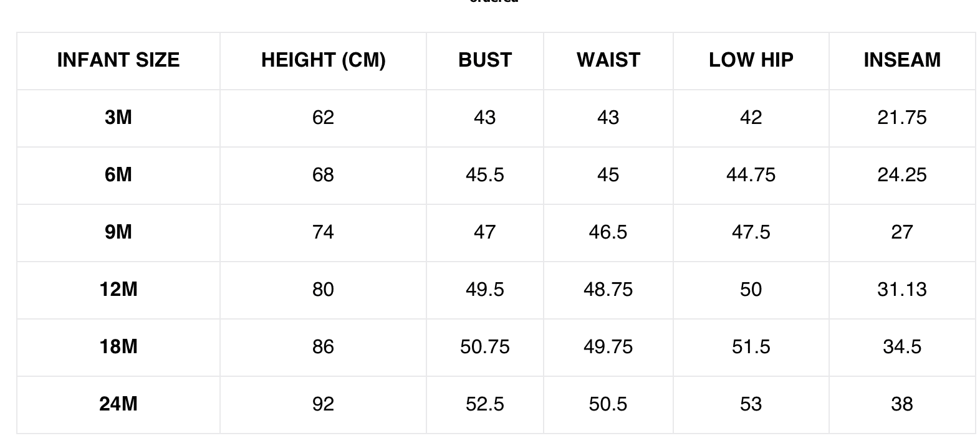Viewport: 980px width, 446px height.
Task: Select the 6M size row label
Action: tap(118, 175)
